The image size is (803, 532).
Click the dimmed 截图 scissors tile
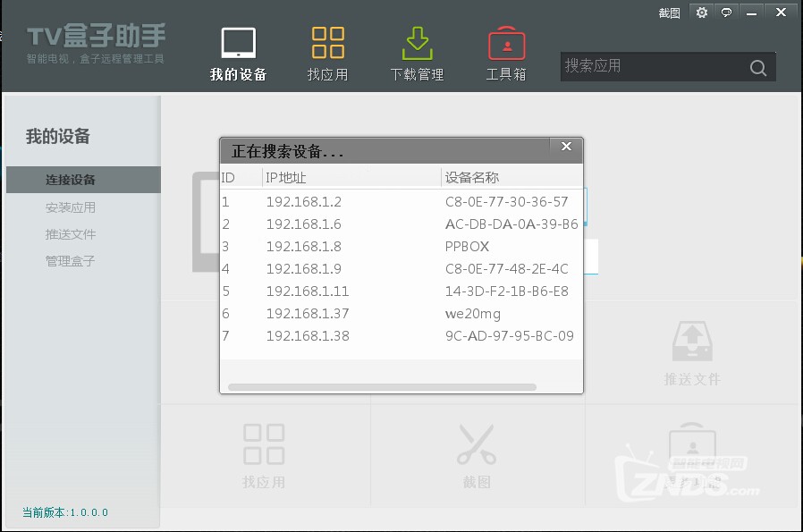tap(477, 456)
